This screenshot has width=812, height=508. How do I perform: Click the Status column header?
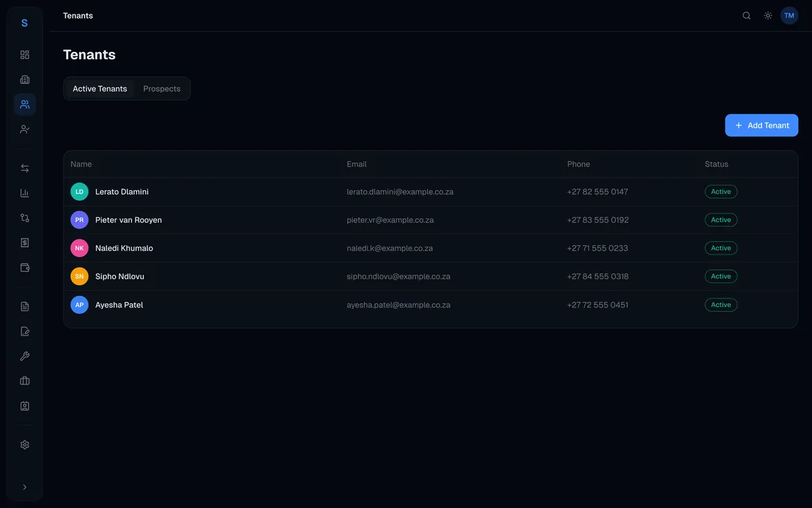pos(716,164)
